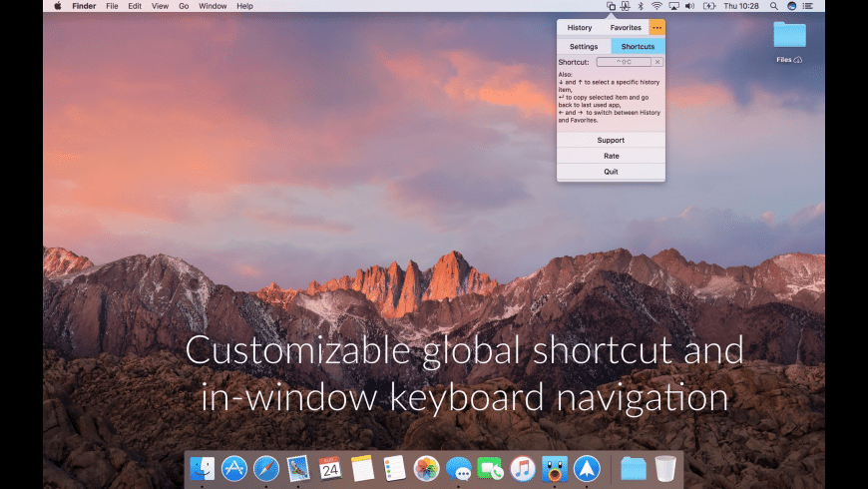The width and height of the screenshot is (868, 489).
Task: Open iTunes from the Dock
Action: coord(523,467)
